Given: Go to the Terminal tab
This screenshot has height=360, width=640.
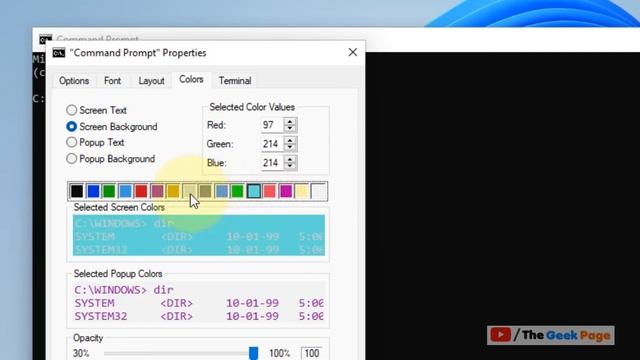Looking at the screenshot, I should (x=235, y=81).
